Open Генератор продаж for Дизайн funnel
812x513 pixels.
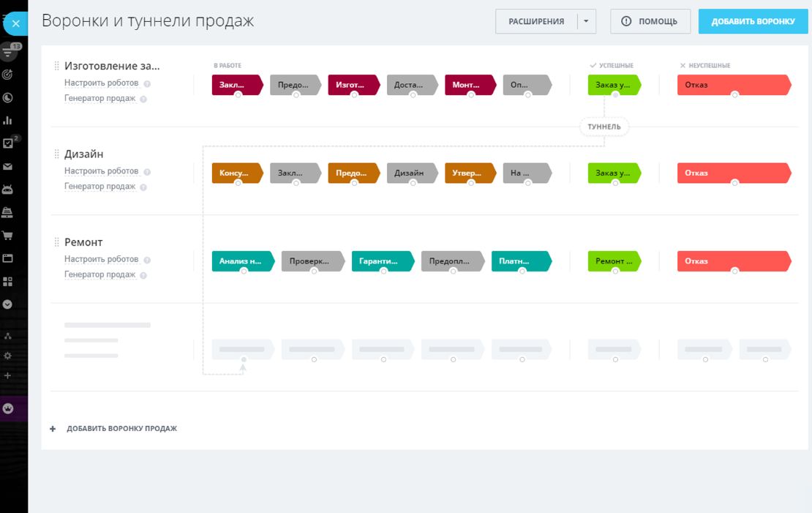(x=100, y=187)
